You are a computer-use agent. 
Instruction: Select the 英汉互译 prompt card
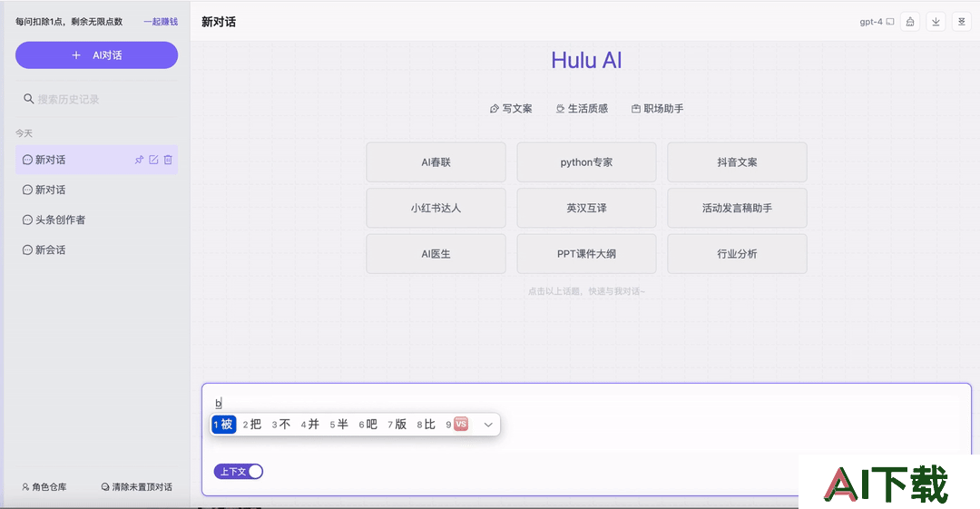(x=586, y=208)
